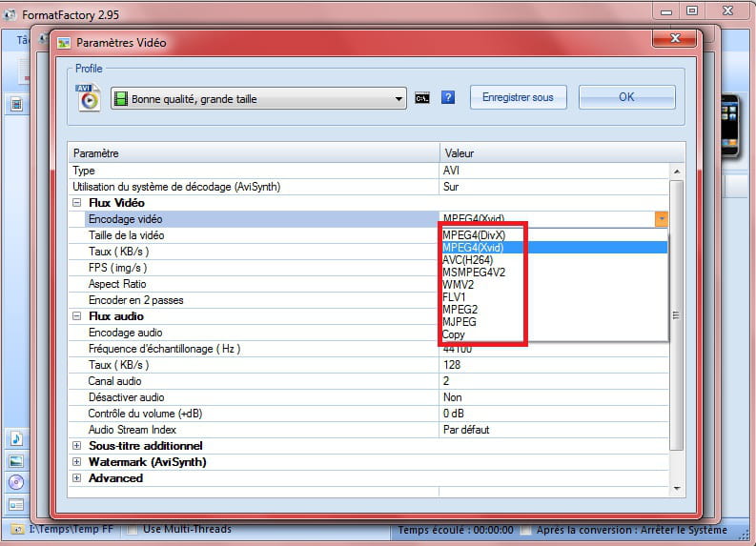This screenshot has width=756, height=546.
Task: Click the orange Encodage vidéo dropdown arrow
Action: pos(661,219)
